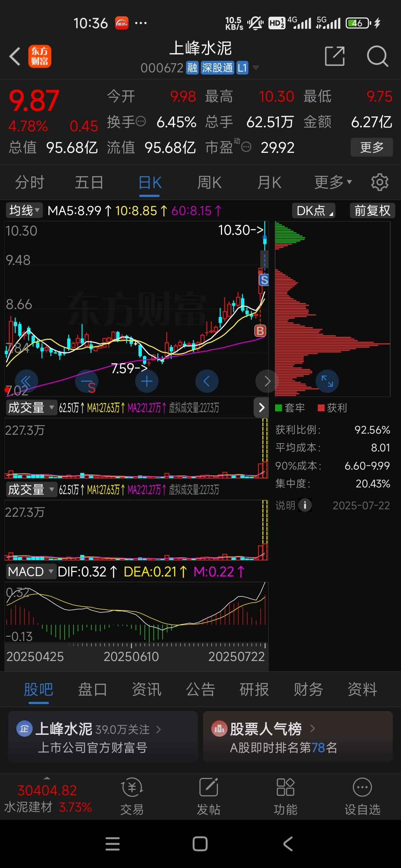Tap the 90%成本 value 6.60-9.99
This screenshot has width=401, height=868.
[x=367, y=466]
